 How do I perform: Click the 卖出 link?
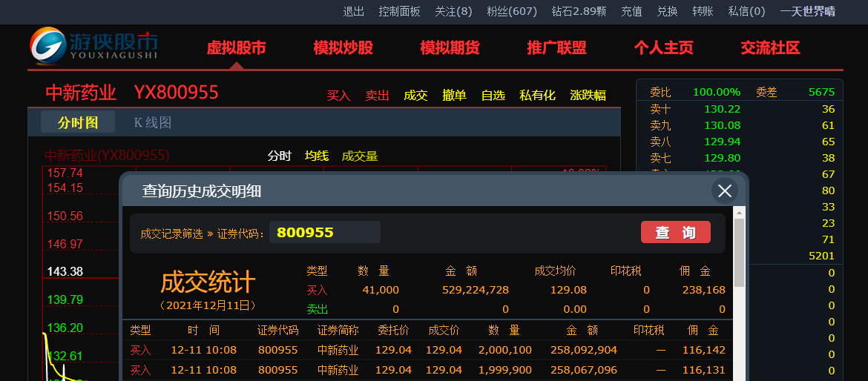[x=378, y=96]
